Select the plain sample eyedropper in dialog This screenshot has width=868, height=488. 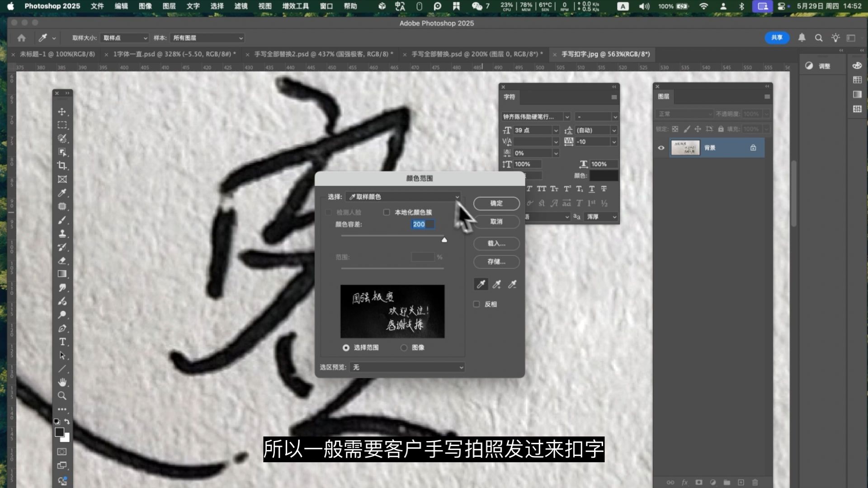point(481,284)
